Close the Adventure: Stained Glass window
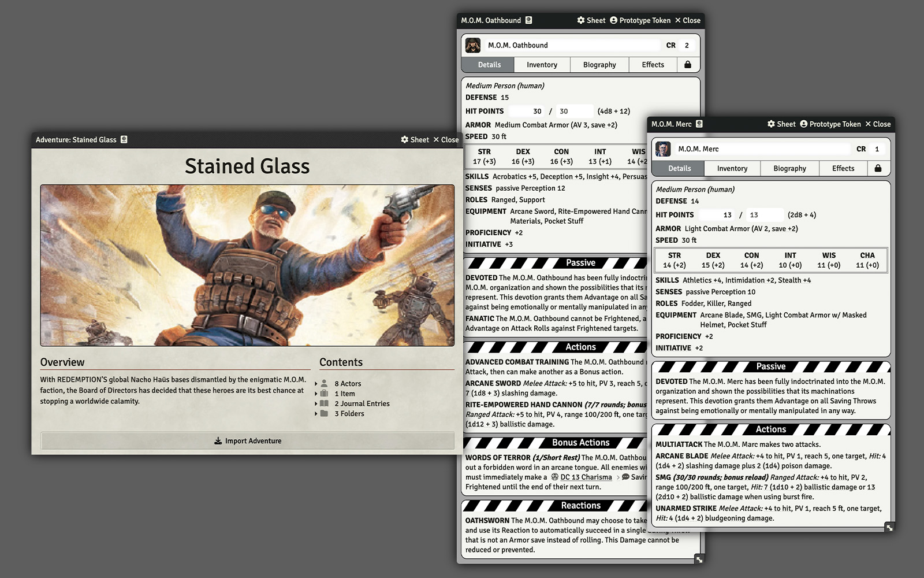The height and width of the screenshot is (578, 924). click(x=446, y=140)
